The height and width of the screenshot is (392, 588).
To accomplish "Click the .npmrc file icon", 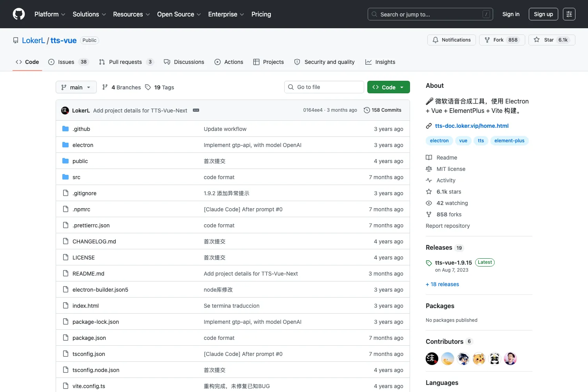I will pos(65,209).
